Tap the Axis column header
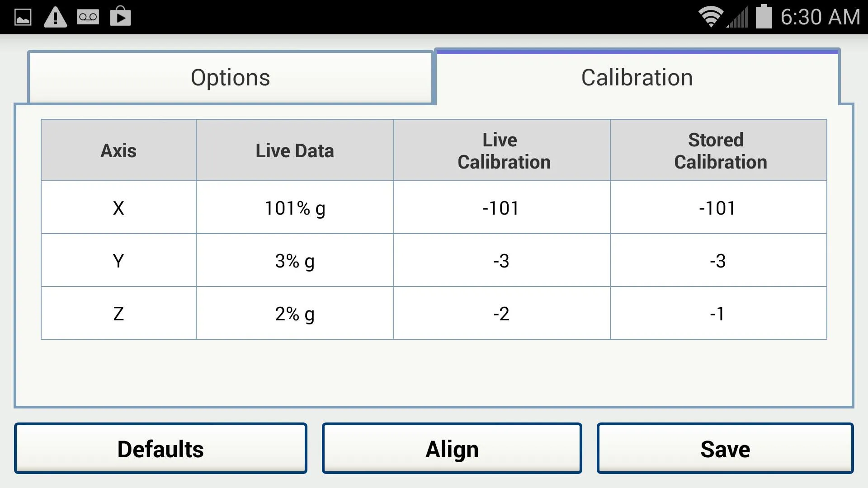Image resolution: width=868 pixels, height=488 pixels. (118, 150)
